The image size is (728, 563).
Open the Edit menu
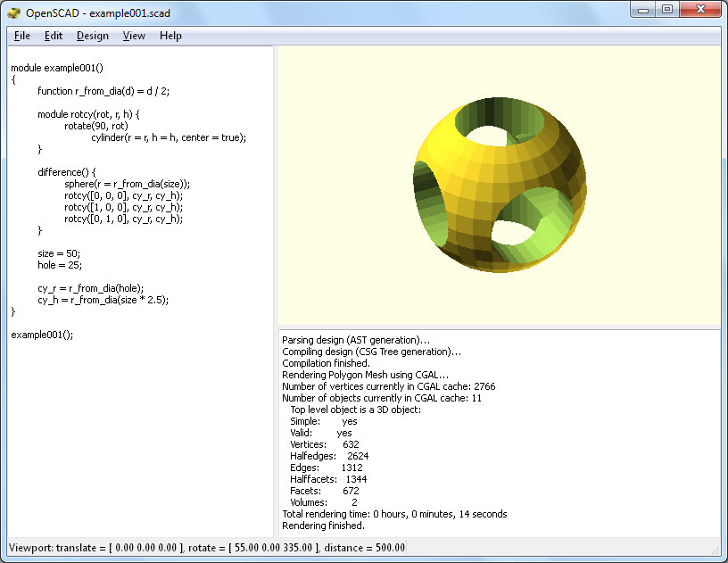point(54,36)
